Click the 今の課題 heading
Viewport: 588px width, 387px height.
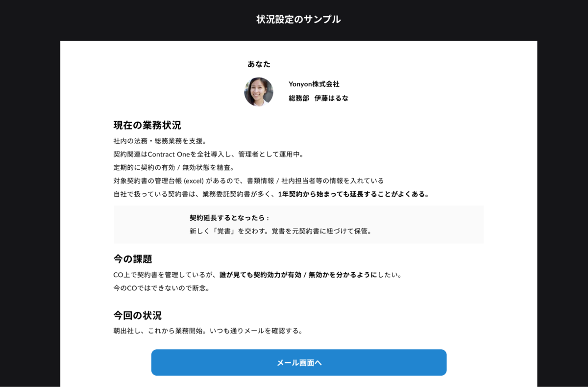(133, 259)
